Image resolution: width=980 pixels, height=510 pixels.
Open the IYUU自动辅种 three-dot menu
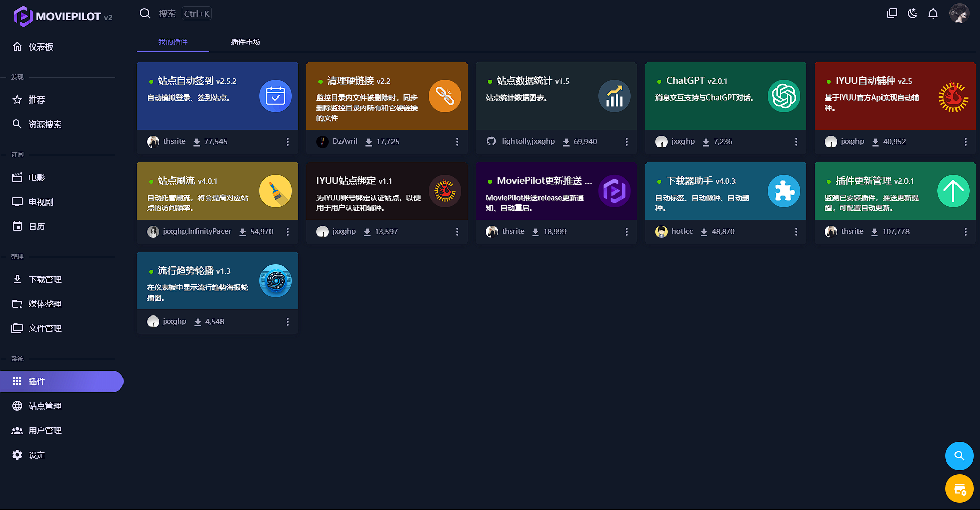(x=966, y=142)
